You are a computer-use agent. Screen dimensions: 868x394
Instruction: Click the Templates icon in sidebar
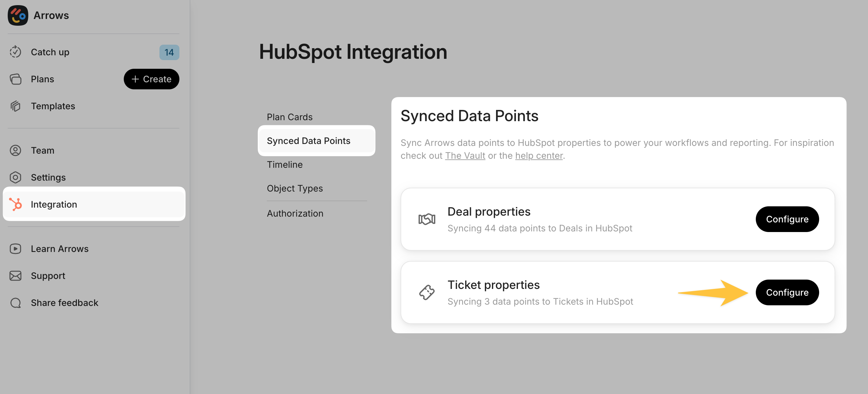[15, 106]
